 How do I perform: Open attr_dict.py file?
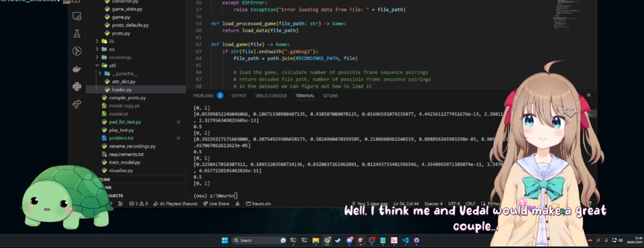coord(123,81)
